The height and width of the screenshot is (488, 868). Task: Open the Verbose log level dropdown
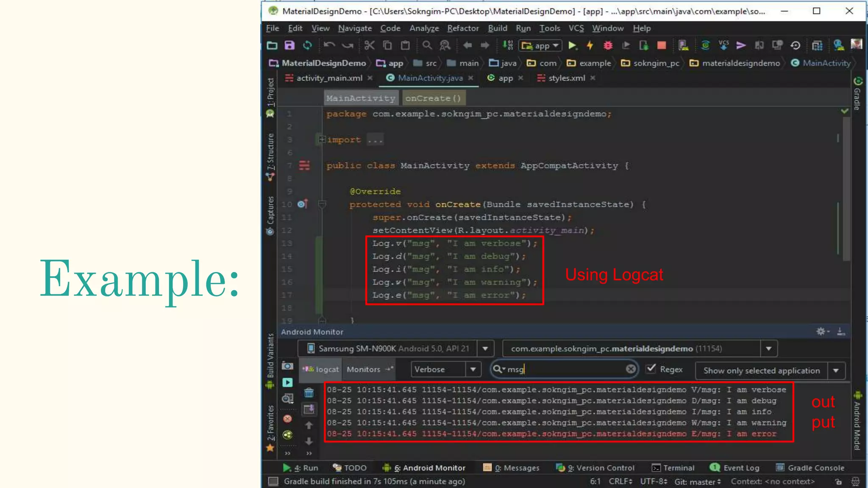(x=473, y=369)
